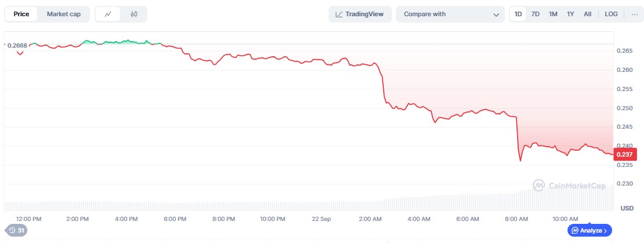The height and width of the screenshot is (243, 644).
Task: Switch chart to Market cap
Action: point(64,14)
